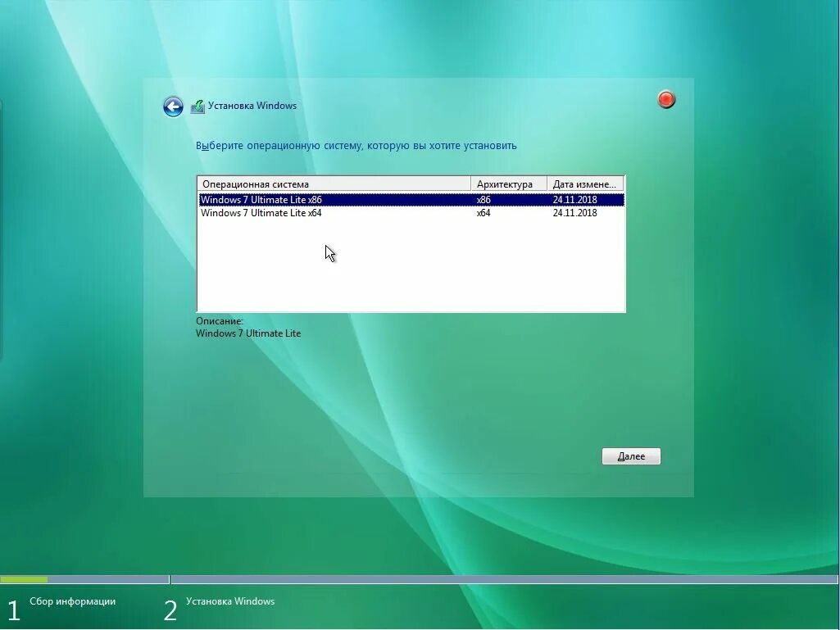Screen dimensions: 840x630
Task: Click step 2 Установка Windows label
Action: point(230,601)
